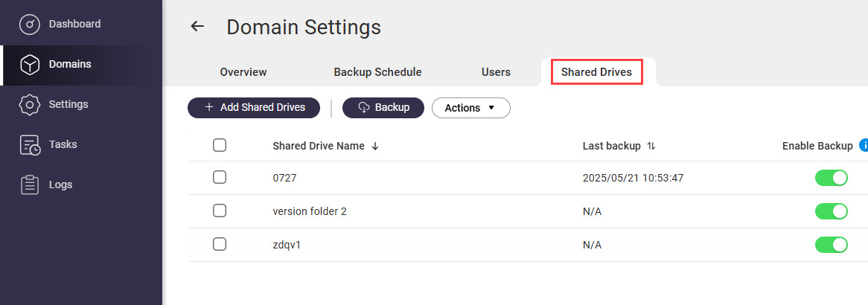Click the version folder 2 drive name
The image size is (868, 305).
coord(310,211)
